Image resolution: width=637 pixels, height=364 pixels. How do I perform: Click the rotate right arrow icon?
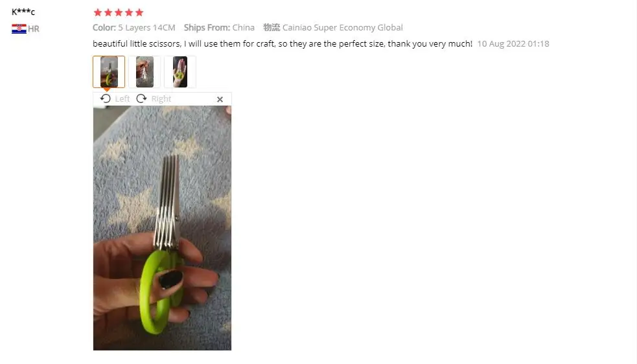[141, 98]
